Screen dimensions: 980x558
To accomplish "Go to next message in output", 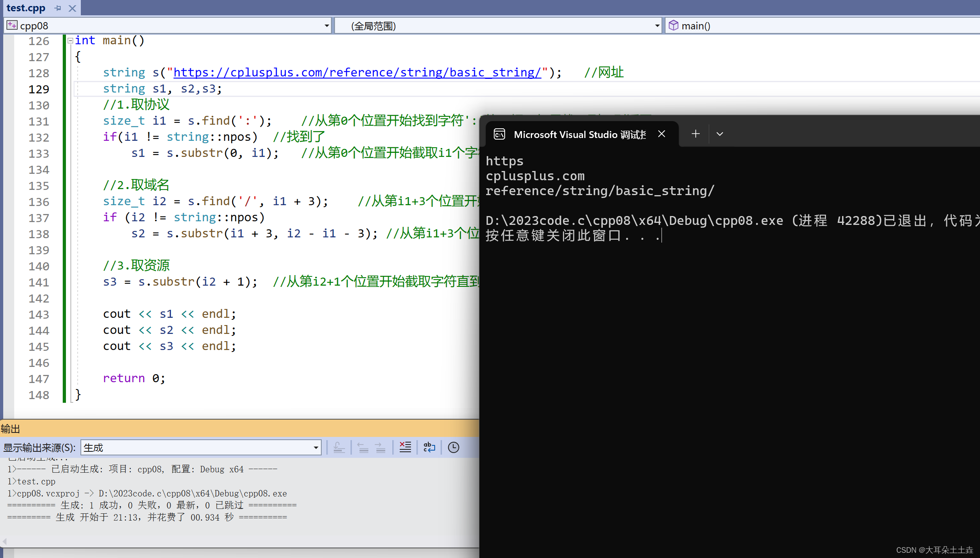I will pos(380,447).
